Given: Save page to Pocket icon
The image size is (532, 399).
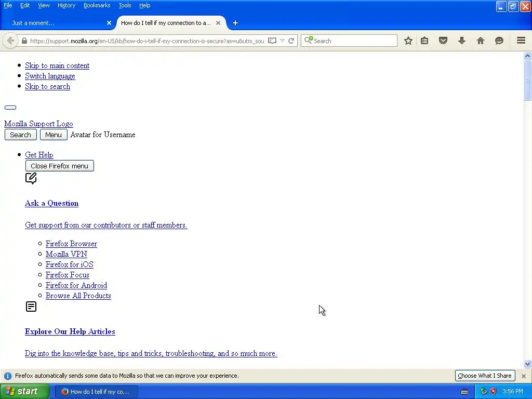Looking at the screenshot, I should (x=443, y=41).
